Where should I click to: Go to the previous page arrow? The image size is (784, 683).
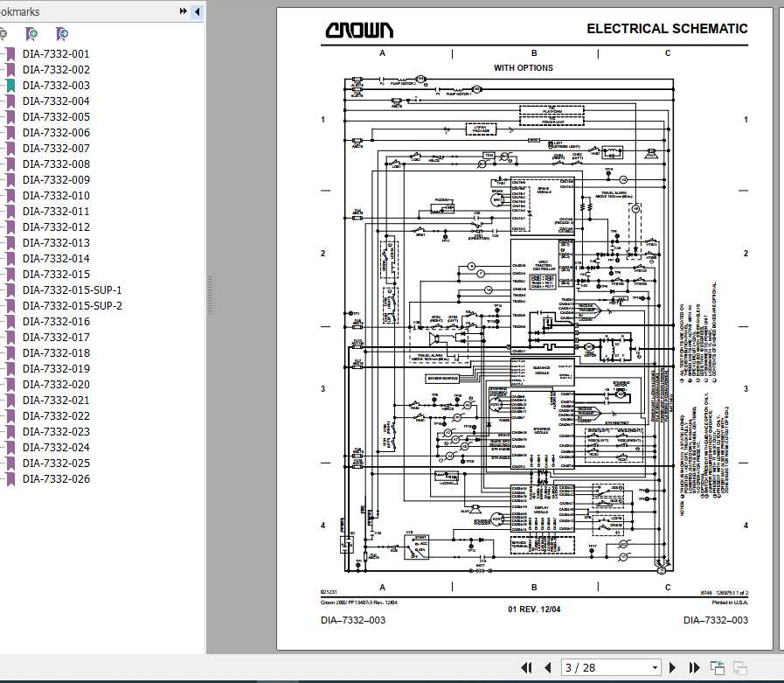548,667
